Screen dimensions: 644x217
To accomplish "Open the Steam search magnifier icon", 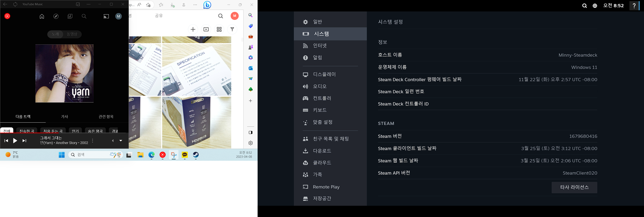I will (x=584, y=6).
